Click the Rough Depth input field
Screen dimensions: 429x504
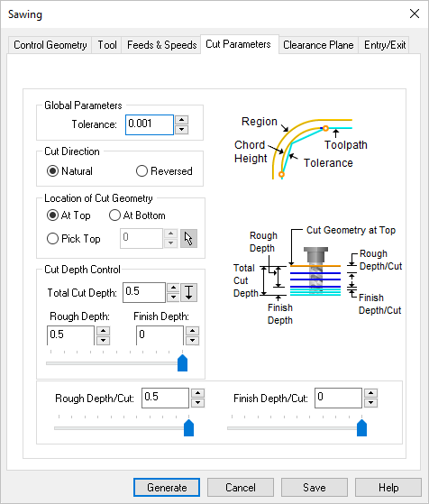pos(70,335)
